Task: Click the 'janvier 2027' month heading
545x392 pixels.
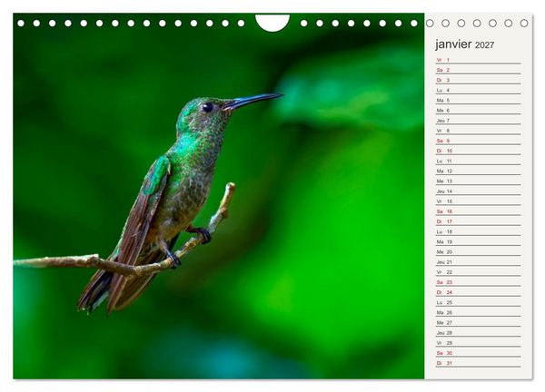Action: 464,44
